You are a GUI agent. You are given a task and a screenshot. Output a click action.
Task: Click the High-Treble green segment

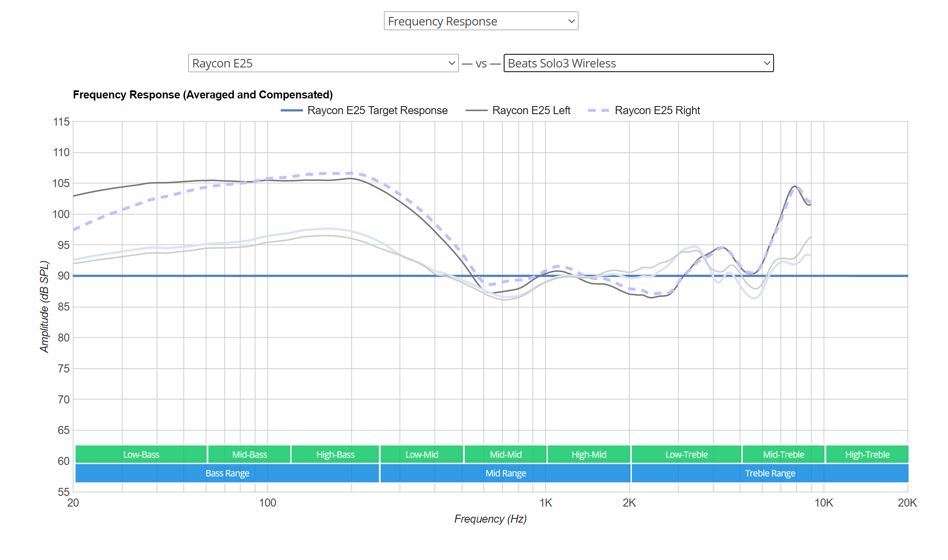(x=867, y=454)
